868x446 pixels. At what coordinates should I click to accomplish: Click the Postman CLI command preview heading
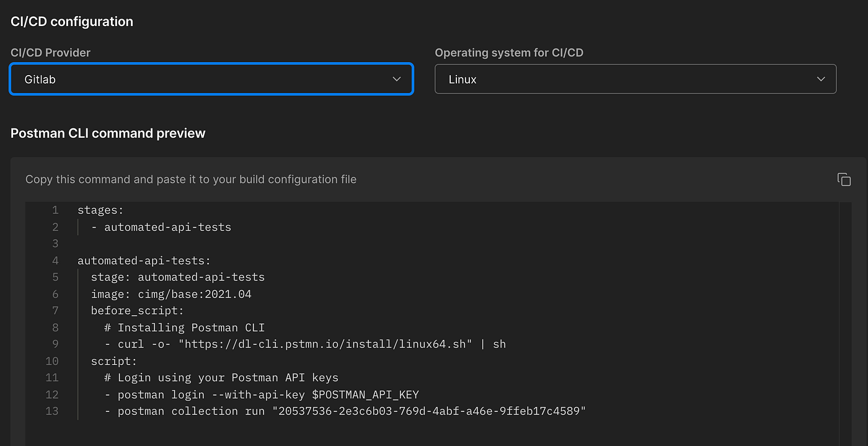pyautogui.click(x=108, y=133)
